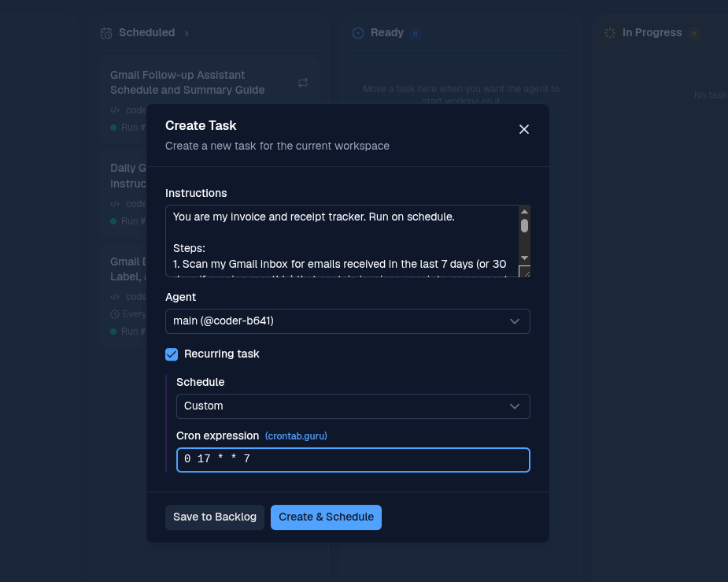Click the Ready column circle icon
This screenshot has width=728, height=582.
click(358, 33)
